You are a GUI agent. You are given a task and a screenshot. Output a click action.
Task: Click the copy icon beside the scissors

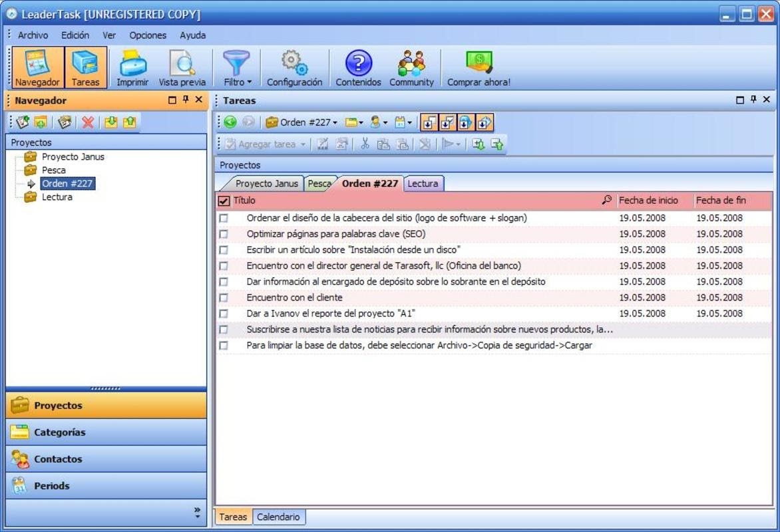point(383,144)
